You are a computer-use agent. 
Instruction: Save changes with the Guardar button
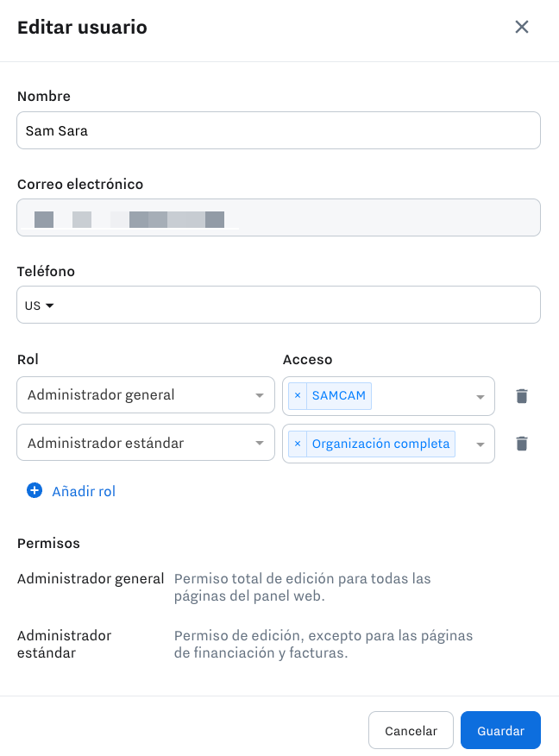(500, 730)
